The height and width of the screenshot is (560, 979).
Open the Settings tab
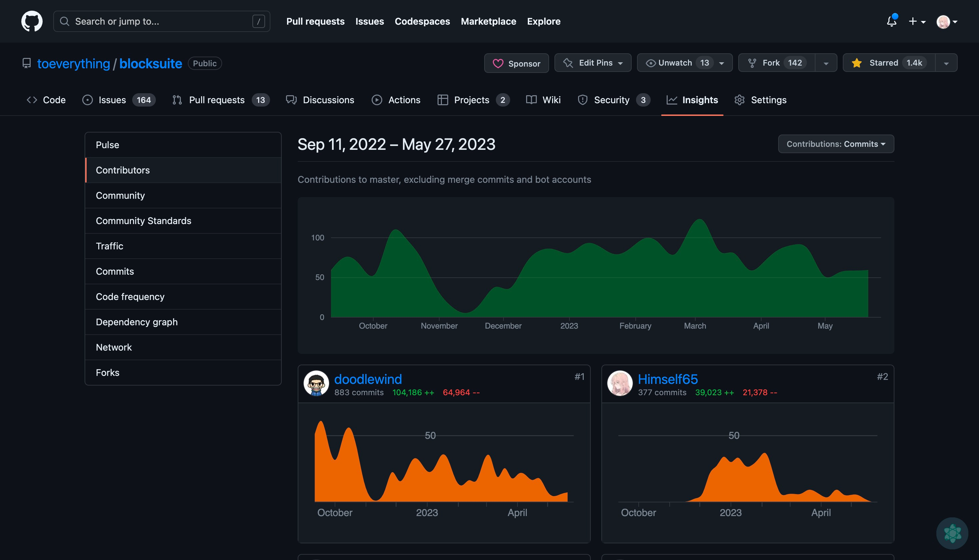(761, 100)
